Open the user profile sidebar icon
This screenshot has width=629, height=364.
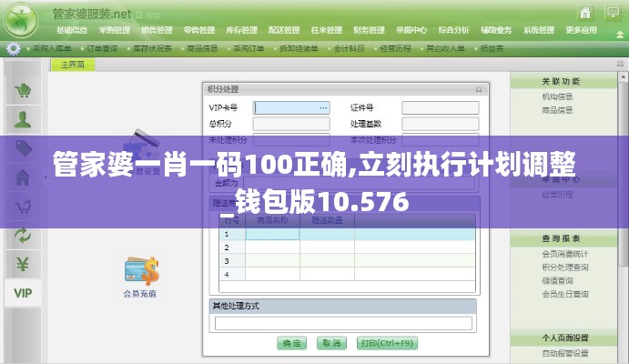23,119
